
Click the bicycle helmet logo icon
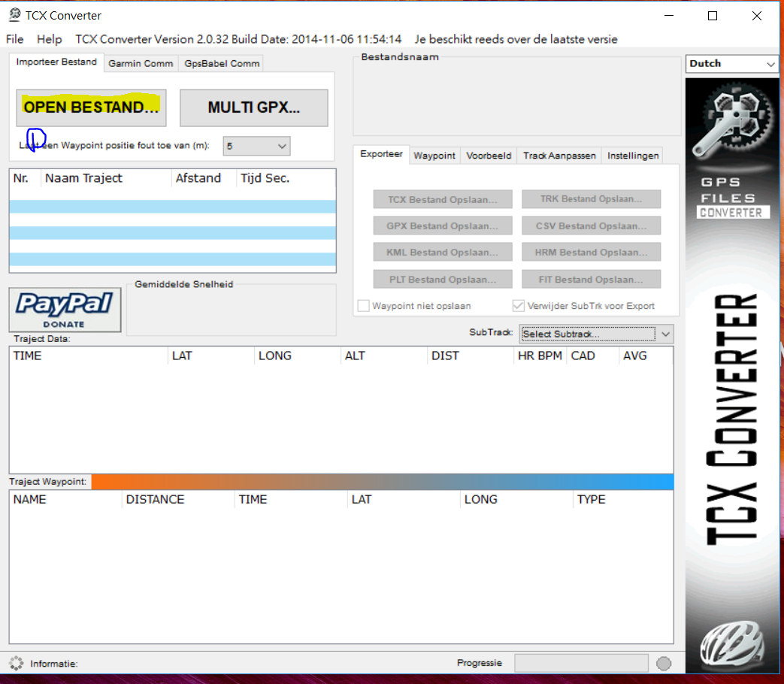pos(732,644)
